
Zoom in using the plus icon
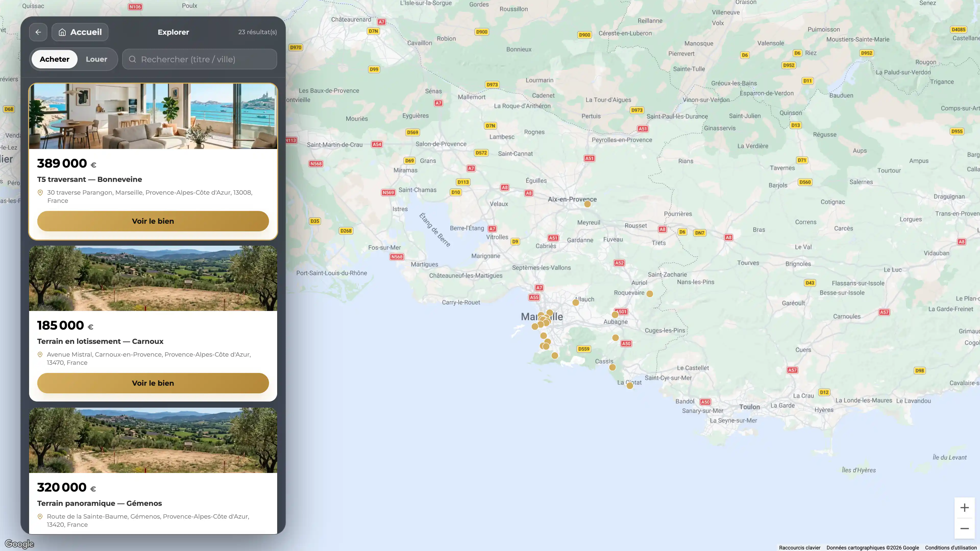point(965,507)
